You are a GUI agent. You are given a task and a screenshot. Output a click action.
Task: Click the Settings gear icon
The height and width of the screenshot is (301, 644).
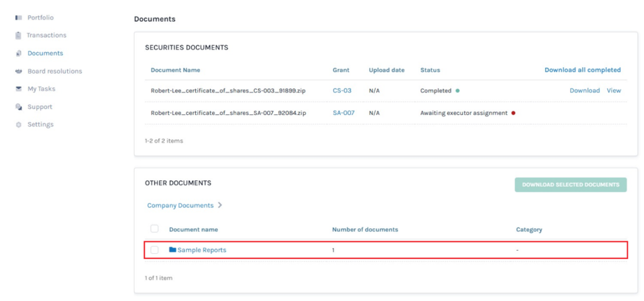coord(19,124)
